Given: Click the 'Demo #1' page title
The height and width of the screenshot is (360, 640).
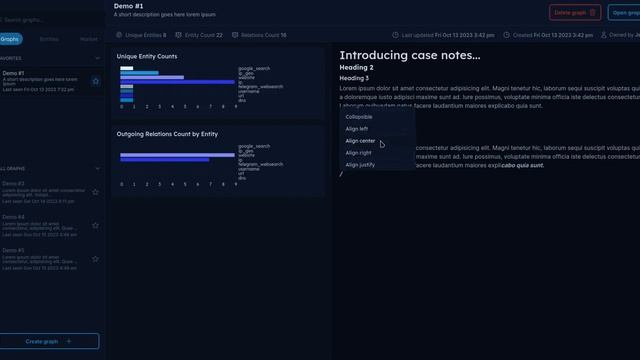Looking at the screenshot, I should (129, 6).
